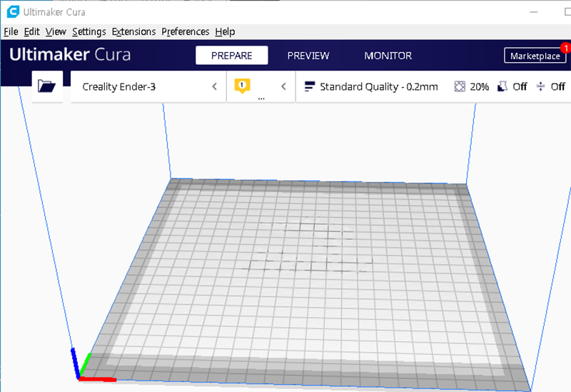Expand the Creality Ender-3 printer selector
Screen dimensions: 571x392
148,86
